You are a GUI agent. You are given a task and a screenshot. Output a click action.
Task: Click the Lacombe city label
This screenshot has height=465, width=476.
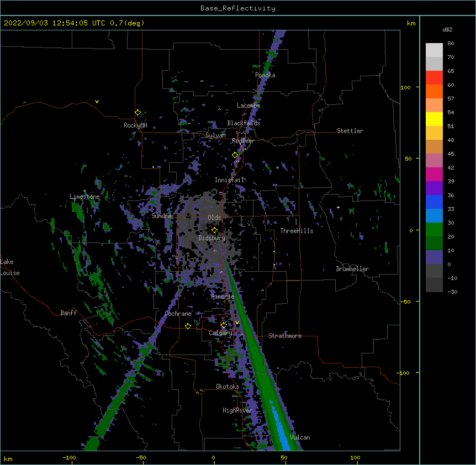pyautogui.click(x=248, y=105)
